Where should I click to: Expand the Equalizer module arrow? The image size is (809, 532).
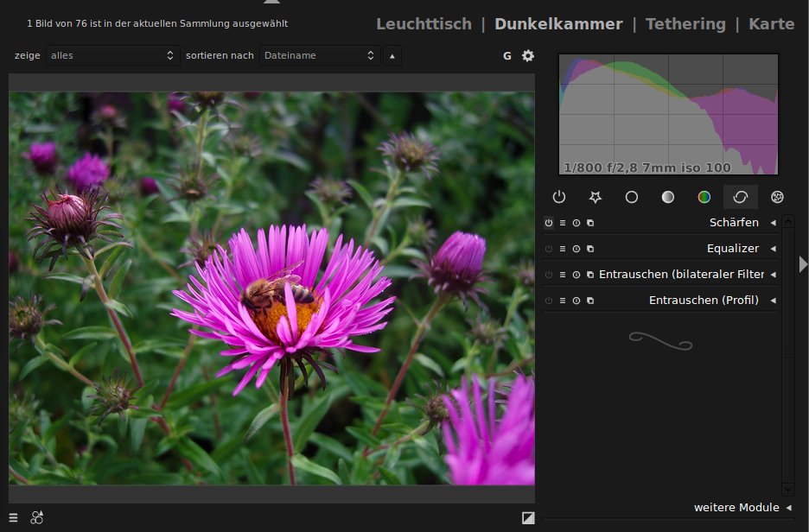773,249
